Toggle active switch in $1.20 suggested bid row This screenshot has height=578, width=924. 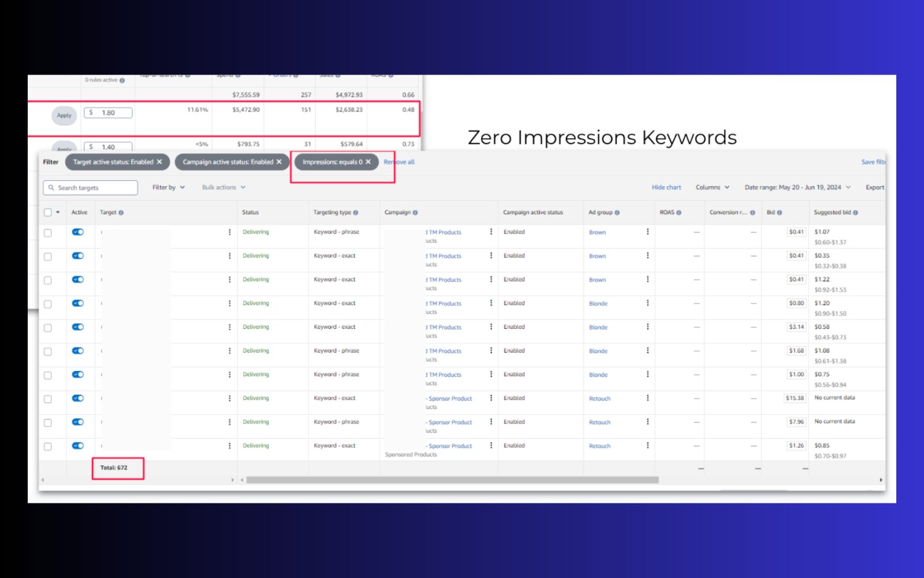tap(78, 303)
